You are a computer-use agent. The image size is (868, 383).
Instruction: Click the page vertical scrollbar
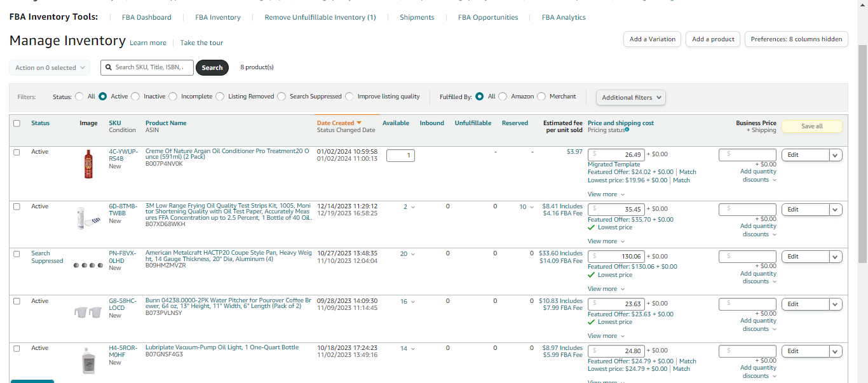(862, 152)
